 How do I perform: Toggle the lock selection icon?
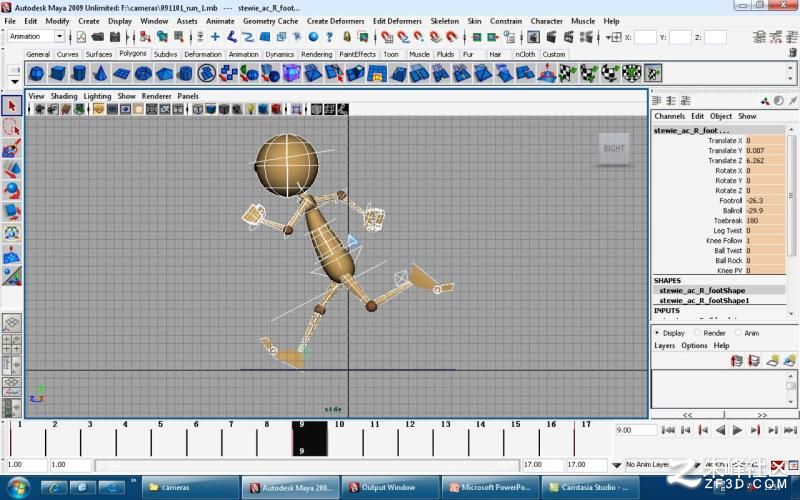347,37
